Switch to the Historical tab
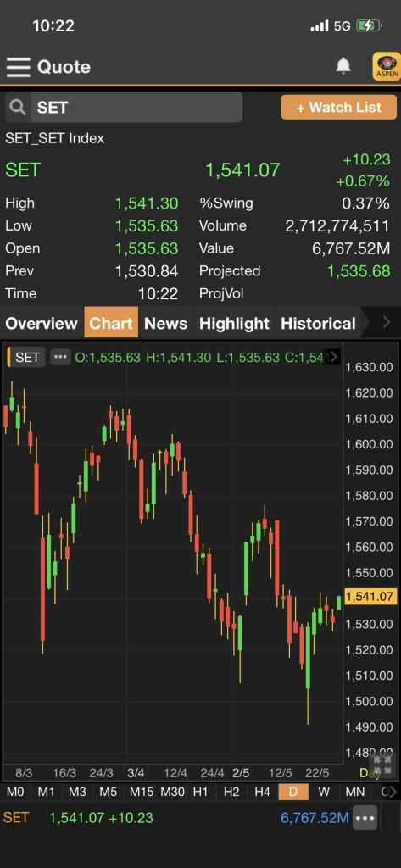This screenshot has height=868, width=401. click(x=319, y=323)
